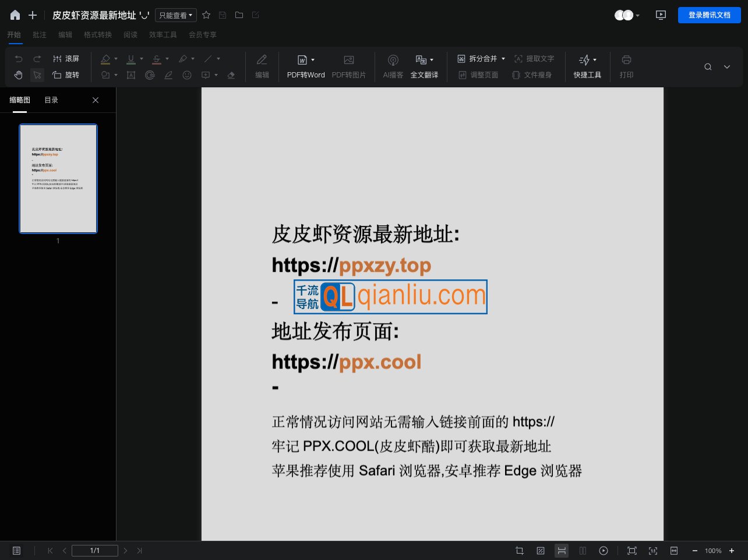The width and height of the screenshot is (748, 560).
Task: Apply strikethrough annotation to text
Action: (x=158, y=59)
